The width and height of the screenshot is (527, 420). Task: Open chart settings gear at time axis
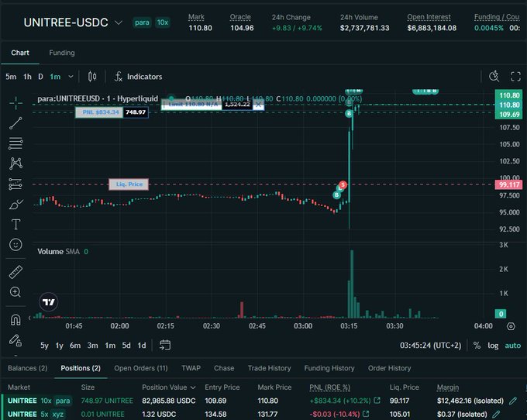click(511, 326)
